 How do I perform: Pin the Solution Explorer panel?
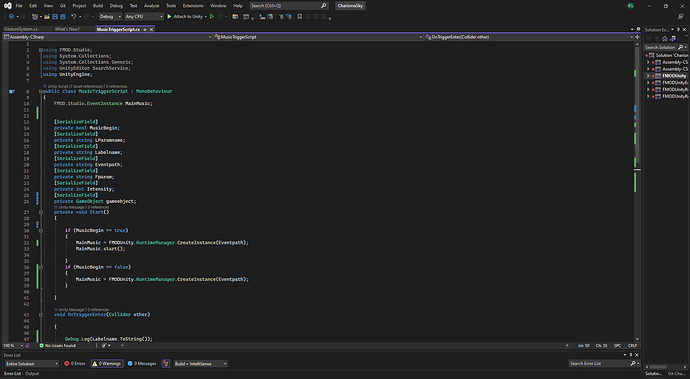click(x=678, y=29)
